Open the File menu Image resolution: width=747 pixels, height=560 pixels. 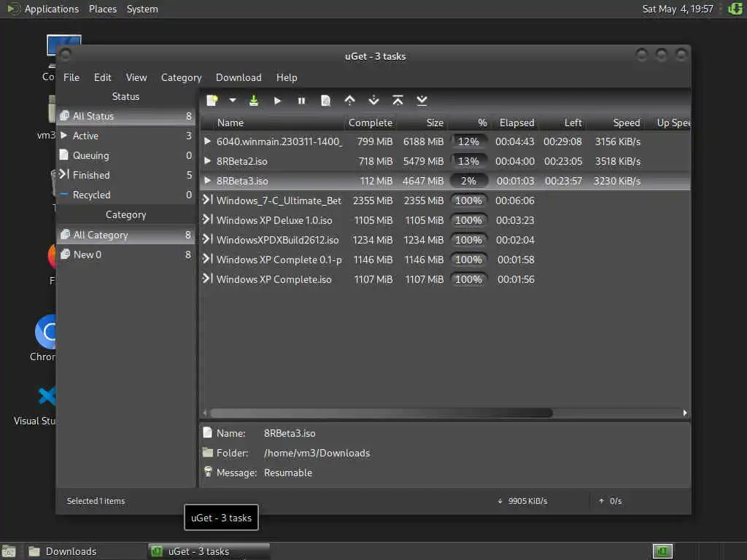click(71, 77)
